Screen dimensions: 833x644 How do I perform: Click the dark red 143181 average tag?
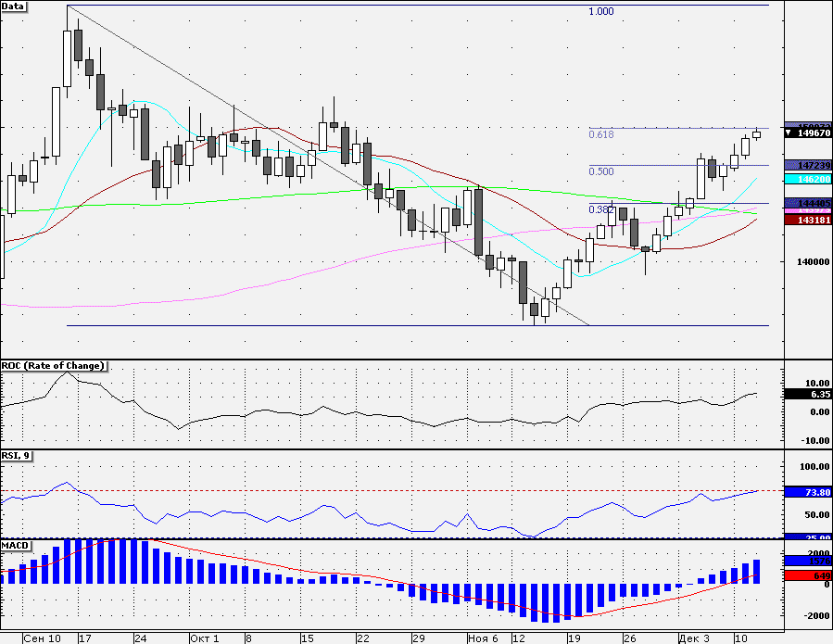808,220
